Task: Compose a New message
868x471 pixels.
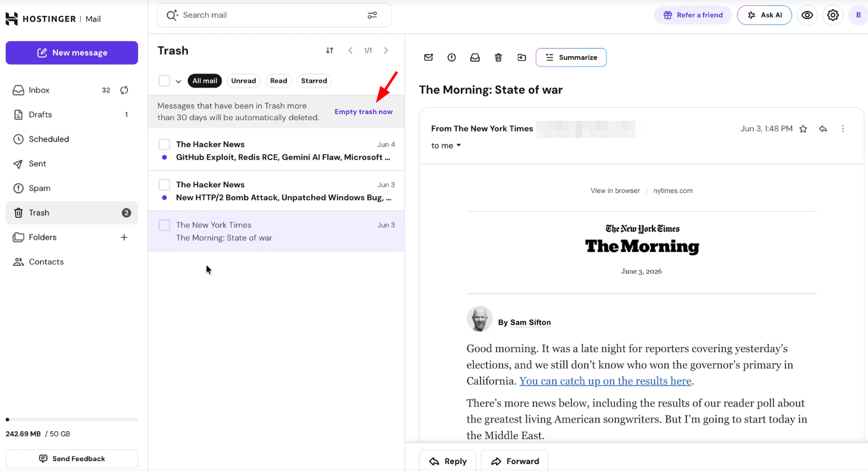Action: pos(72,53)
